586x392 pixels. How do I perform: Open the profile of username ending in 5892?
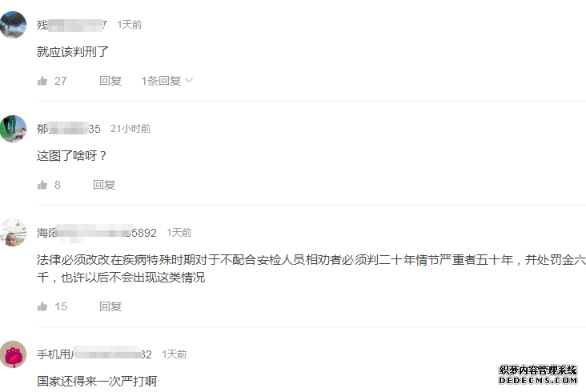pyautogui.click(x=96, y=233)
